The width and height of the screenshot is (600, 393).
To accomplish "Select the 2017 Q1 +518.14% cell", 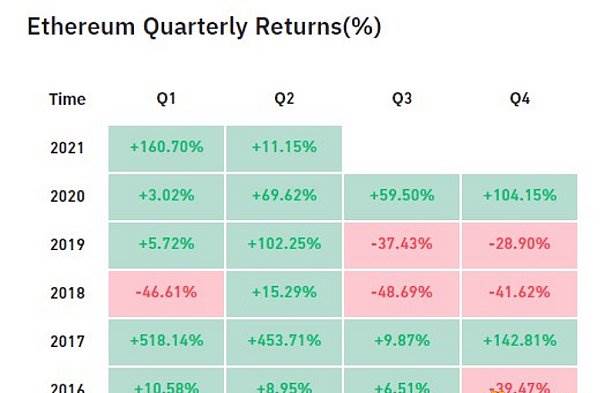I will [166, 342].
